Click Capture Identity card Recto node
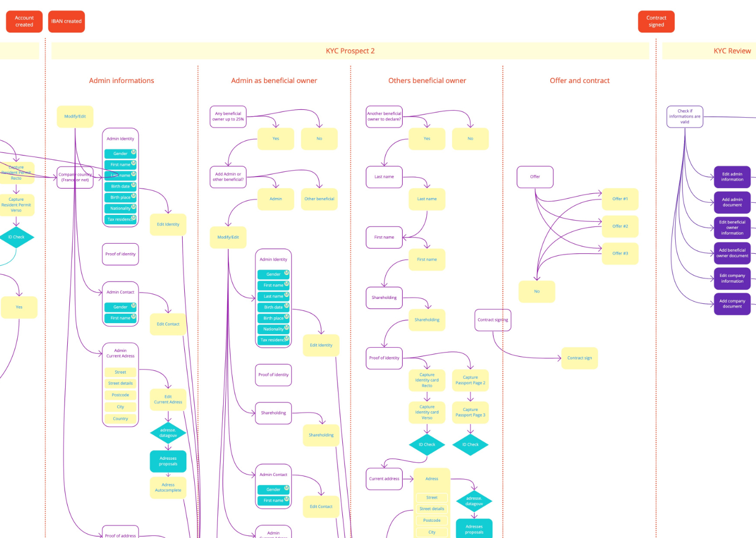 (x=427, y=380)
